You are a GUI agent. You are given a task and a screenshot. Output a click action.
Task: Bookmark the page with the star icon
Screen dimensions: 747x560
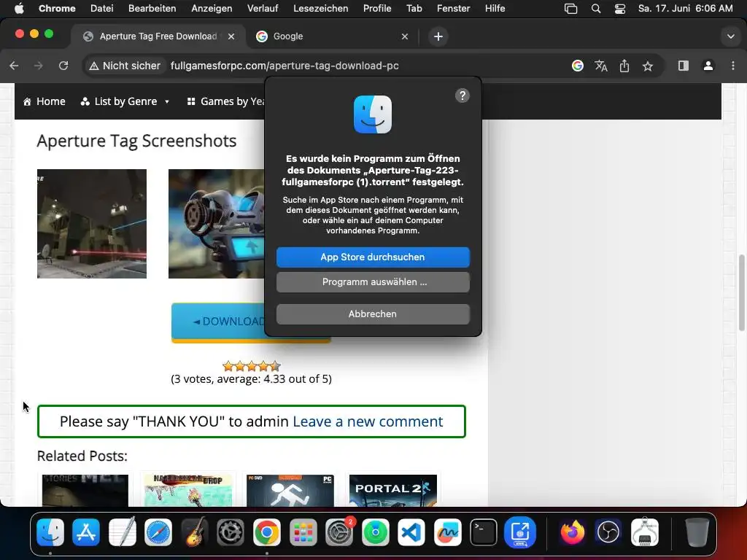point(648,66)
